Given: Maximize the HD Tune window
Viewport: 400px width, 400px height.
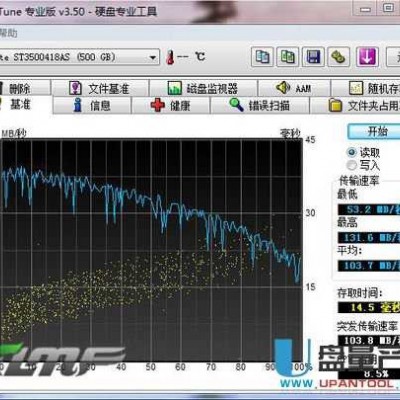Looking at the screenshot, I should click(x=388, y=8).
